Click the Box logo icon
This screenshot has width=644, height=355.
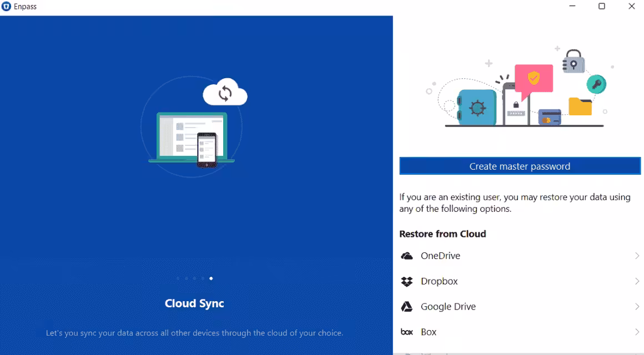point(407,332)
